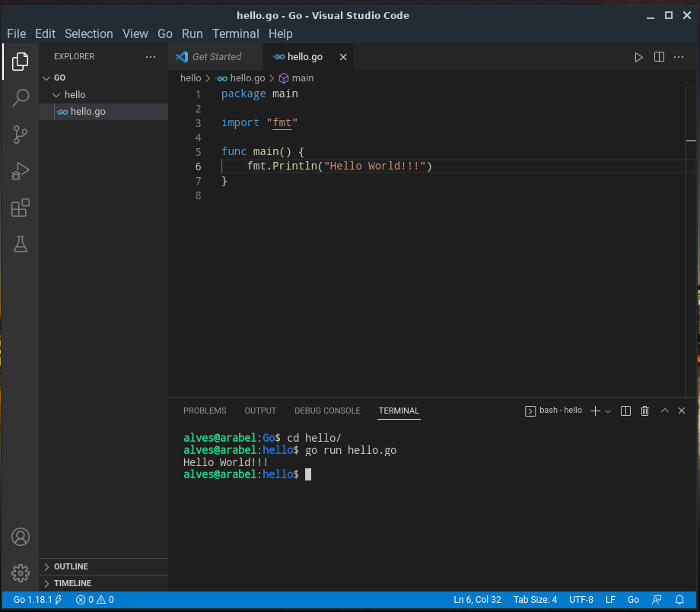Screen dimensions: 700x612
Task: Click the "fmt" import string in code
Action: tap(282, 122)
